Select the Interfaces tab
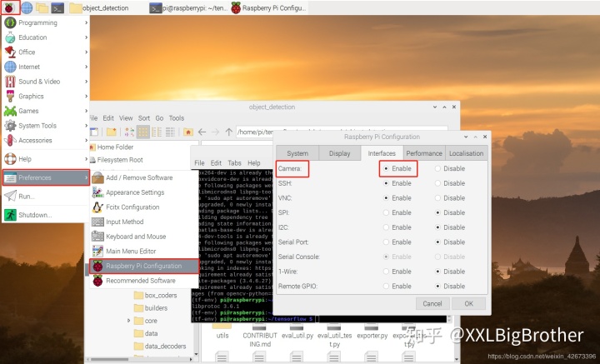 pos(382,153)
